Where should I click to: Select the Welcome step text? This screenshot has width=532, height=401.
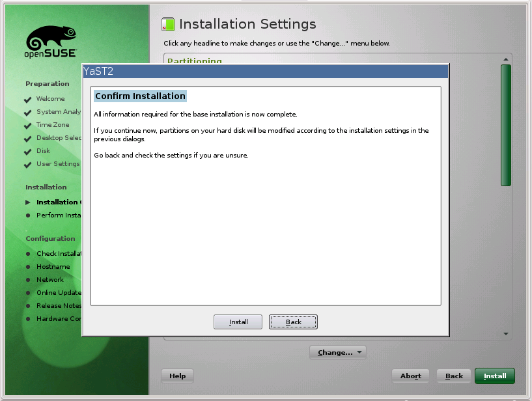coord(51,99)
